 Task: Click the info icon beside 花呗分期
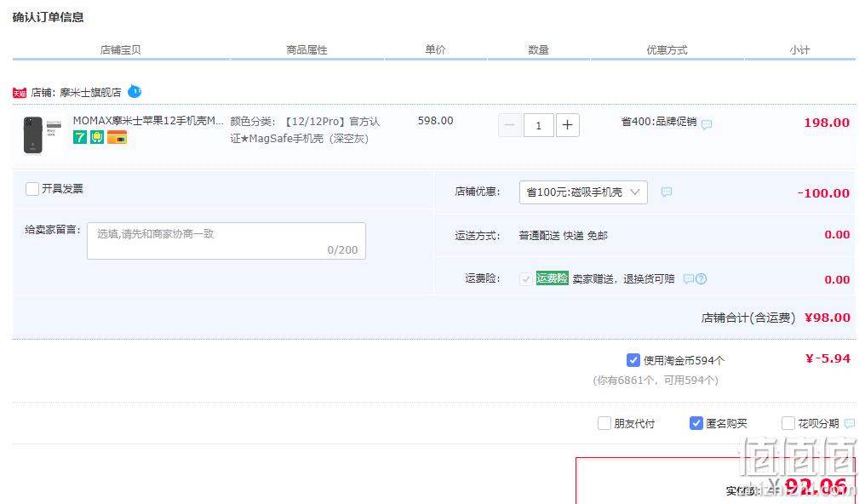(850, 423)
